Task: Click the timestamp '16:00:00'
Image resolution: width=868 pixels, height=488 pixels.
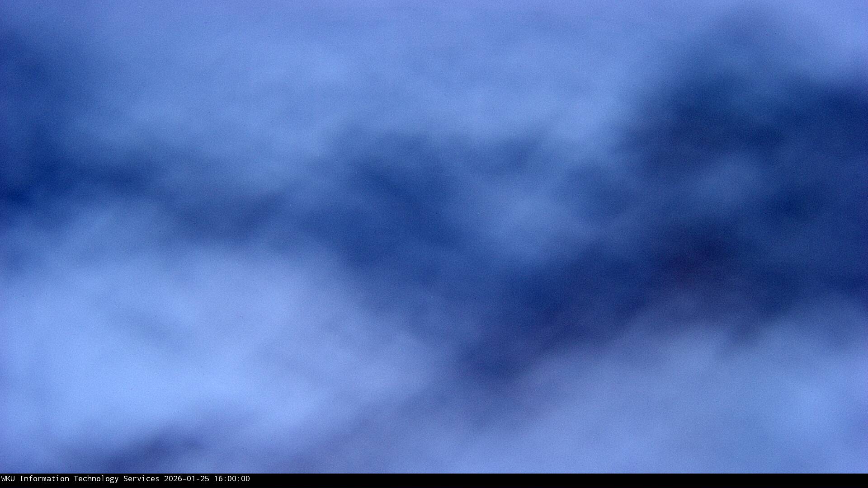Action: pyautogui.click(x=231, y=479)
